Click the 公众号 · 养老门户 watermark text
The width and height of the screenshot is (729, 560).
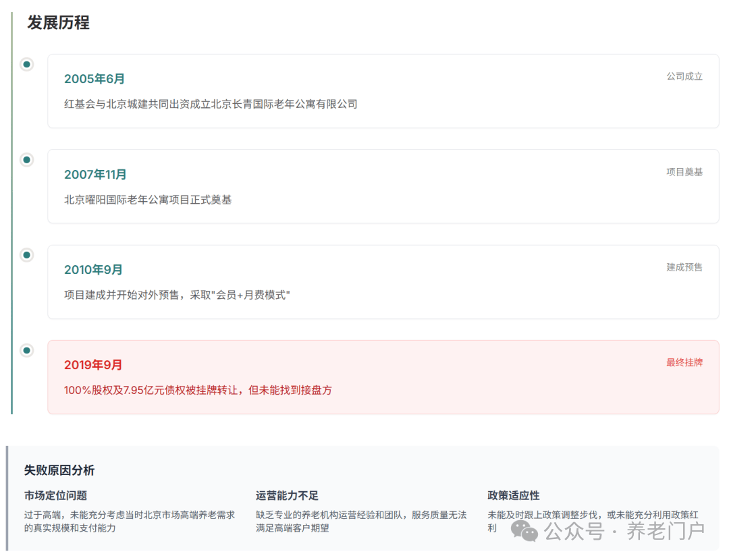(x=624, y=531)
